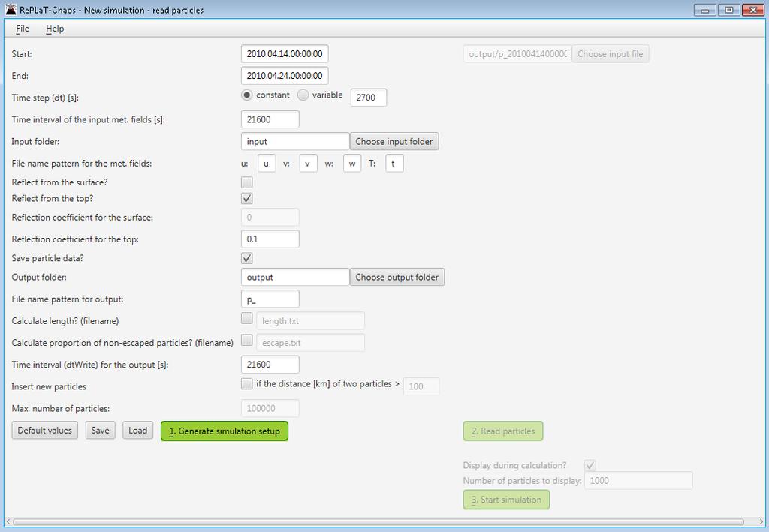
Task: Click the surface reflection coefficient field
Action: [x=270, y=218]
